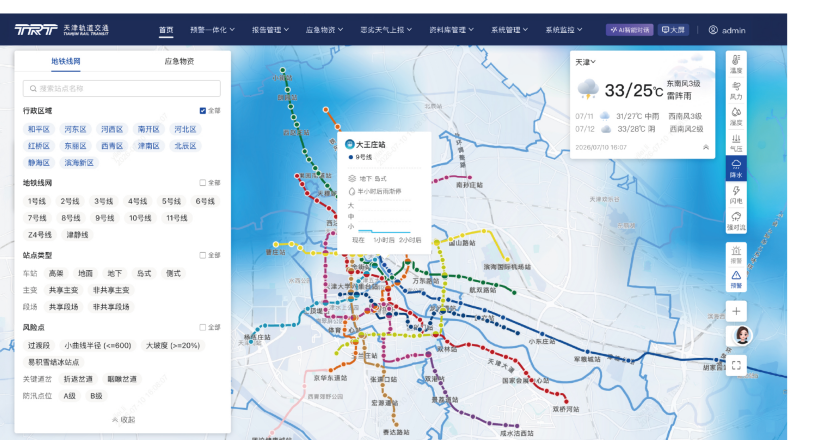Show the 湿度 humidity layer
832x440 pixels.
tap(736, 116)
